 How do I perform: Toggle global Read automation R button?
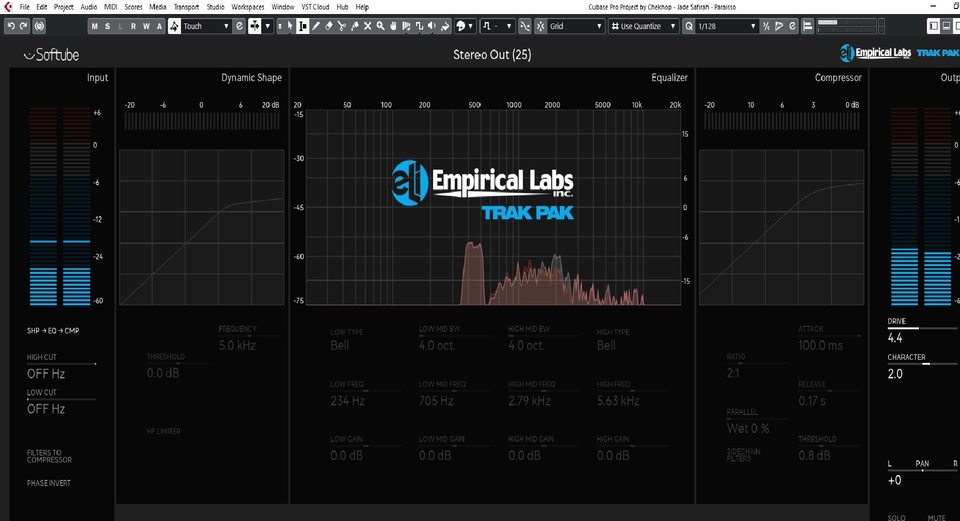pos(133,26)
